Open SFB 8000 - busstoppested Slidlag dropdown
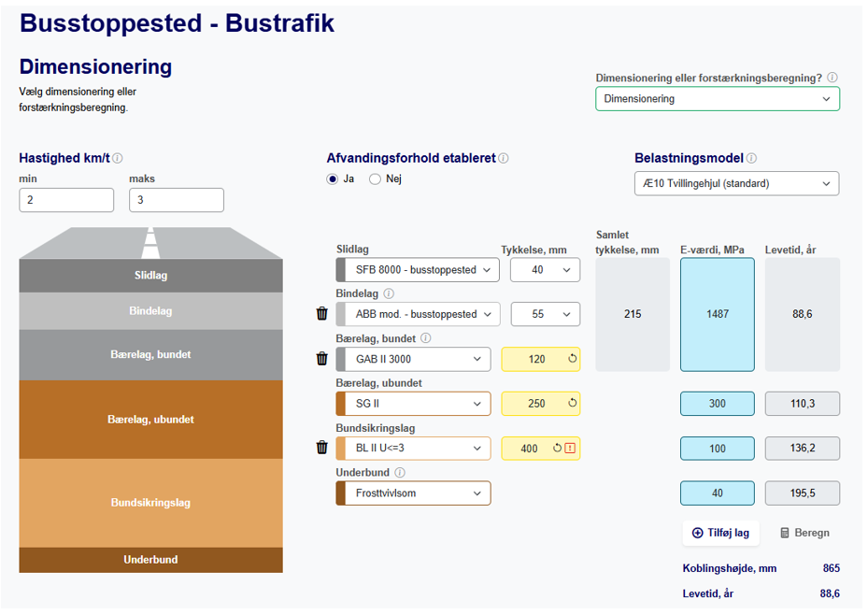Screen dimensions: 868x614 (417, 270)
